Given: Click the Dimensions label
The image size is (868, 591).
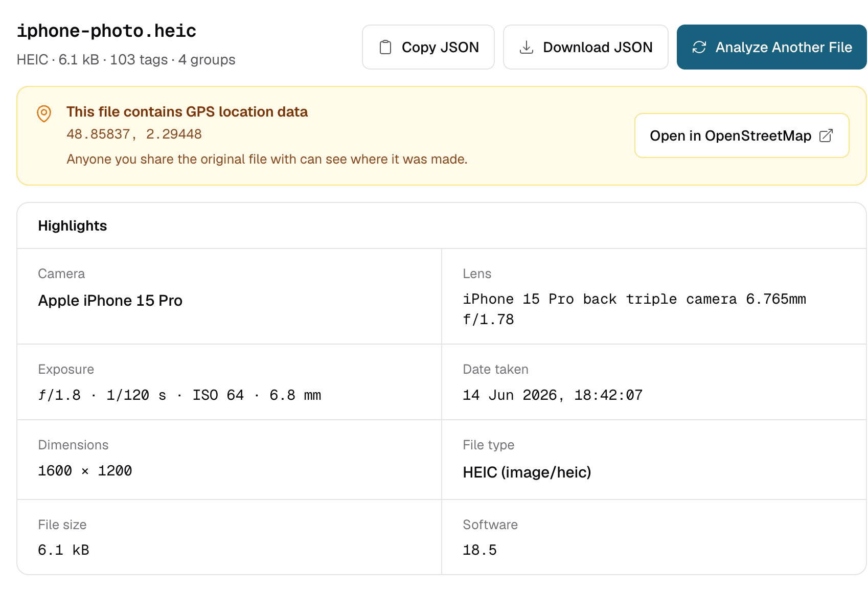Looking at the screenshot, I should click(x=73, y=445).
